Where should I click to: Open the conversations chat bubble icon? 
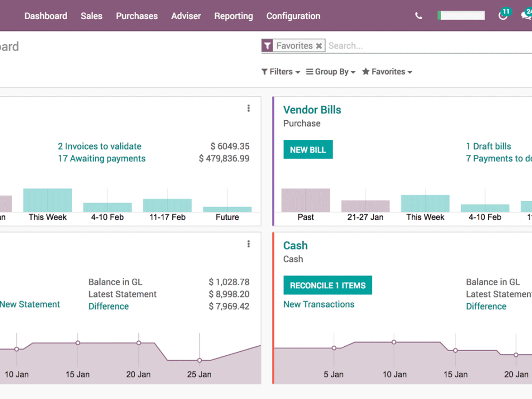click(x=527, y=14)
